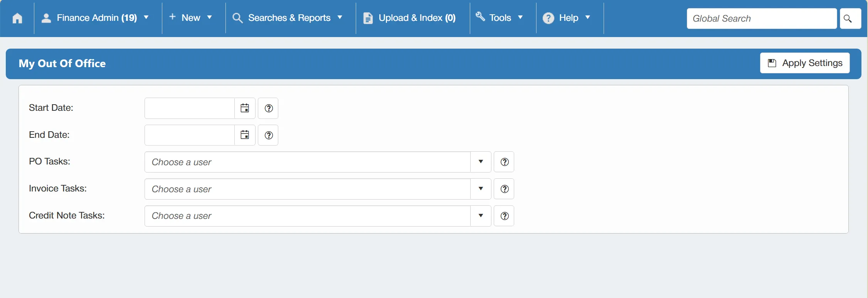The height and width of the screenshot is (298, 868).
Task: Click Apply Settings button
Action: 805,63
